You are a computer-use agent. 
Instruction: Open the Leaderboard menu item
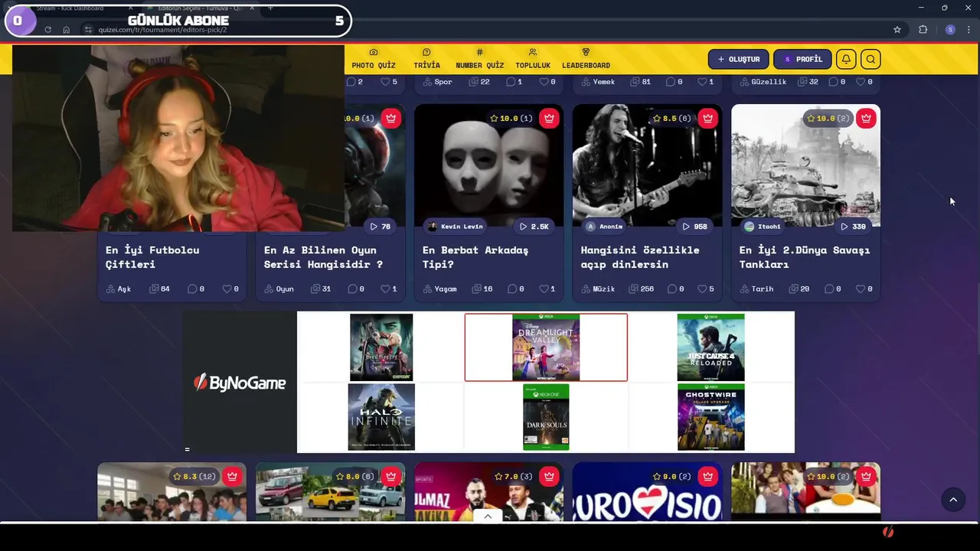click(586, 59)
